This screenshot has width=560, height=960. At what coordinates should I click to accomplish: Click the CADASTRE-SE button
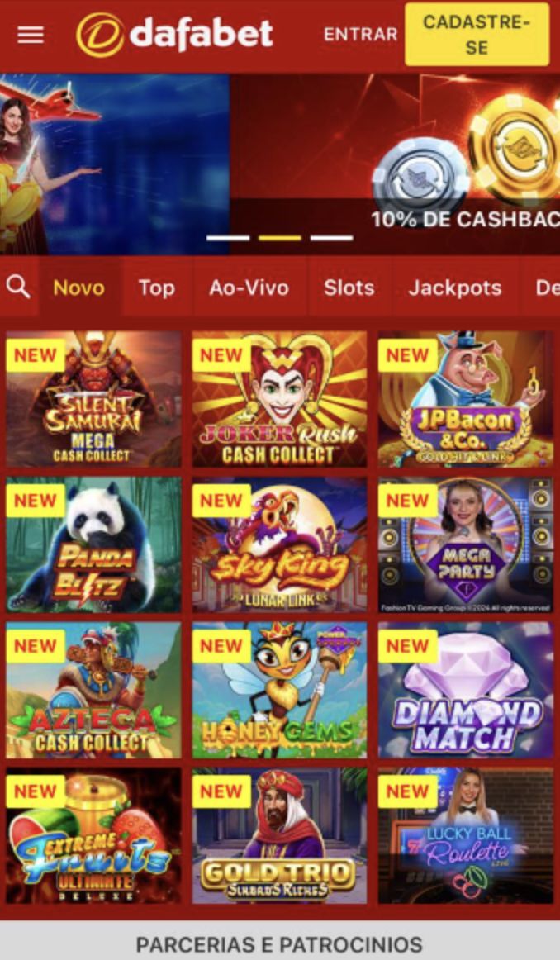[x=477, y=35]
